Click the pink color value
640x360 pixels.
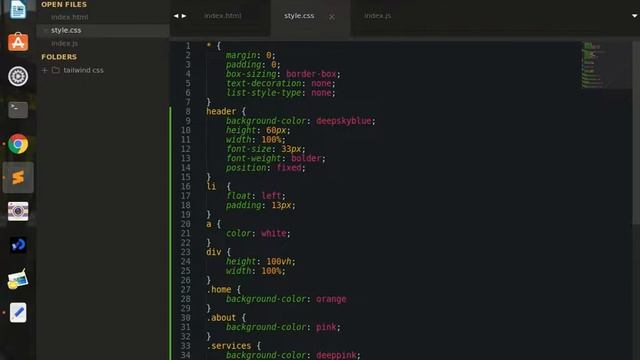point(326,327)
